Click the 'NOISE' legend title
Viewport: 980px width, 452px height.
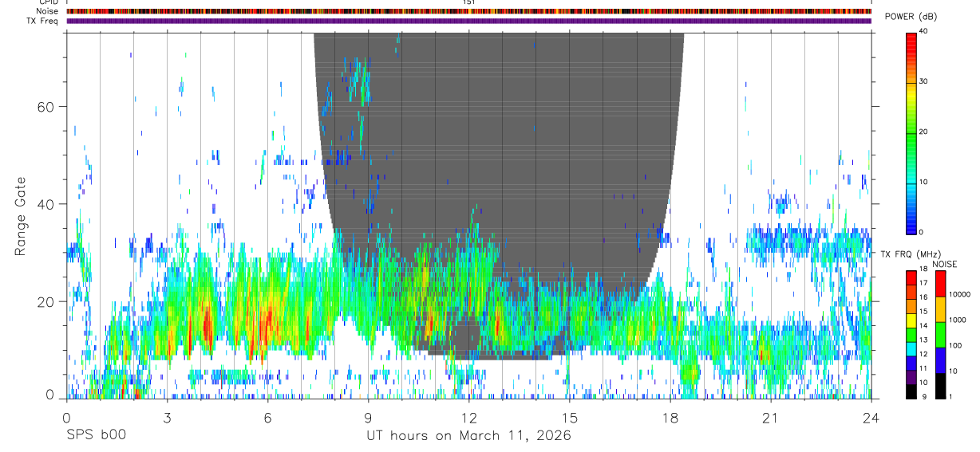tap(945, 264)
